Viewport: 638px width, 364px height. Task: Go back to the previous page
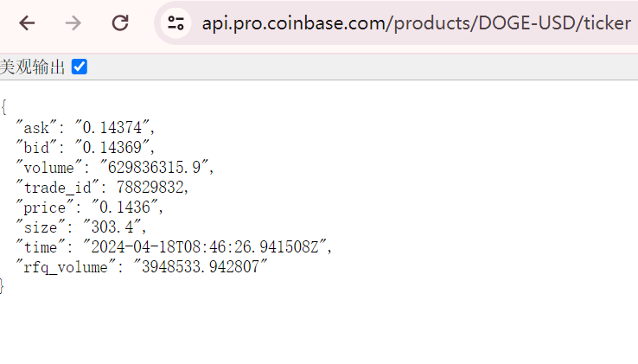click(x=27, y=22)
